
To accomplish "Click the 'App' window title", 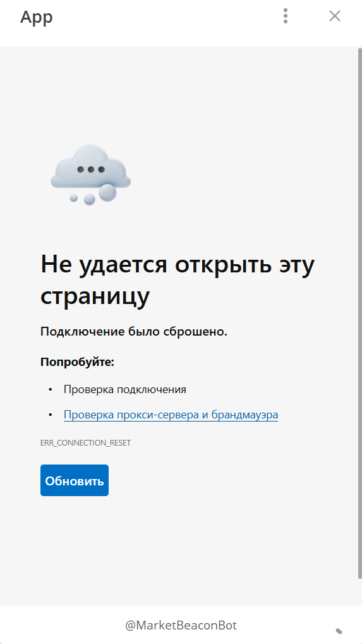I will [x=37, y=17].
